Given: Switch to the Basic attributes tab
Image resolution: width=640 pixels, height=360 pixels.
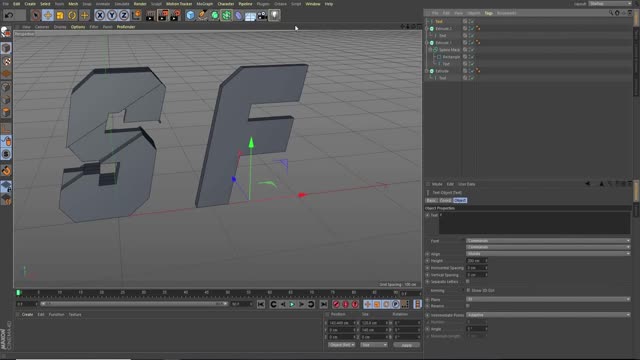Looking at the screenshot, I should [431, 200].
